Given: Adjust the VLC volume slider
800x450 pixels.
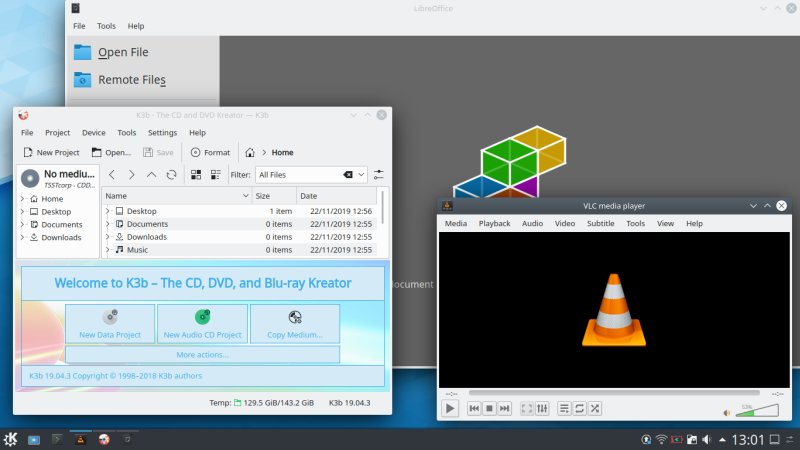Looking at the screenshot, I should 757,410.
